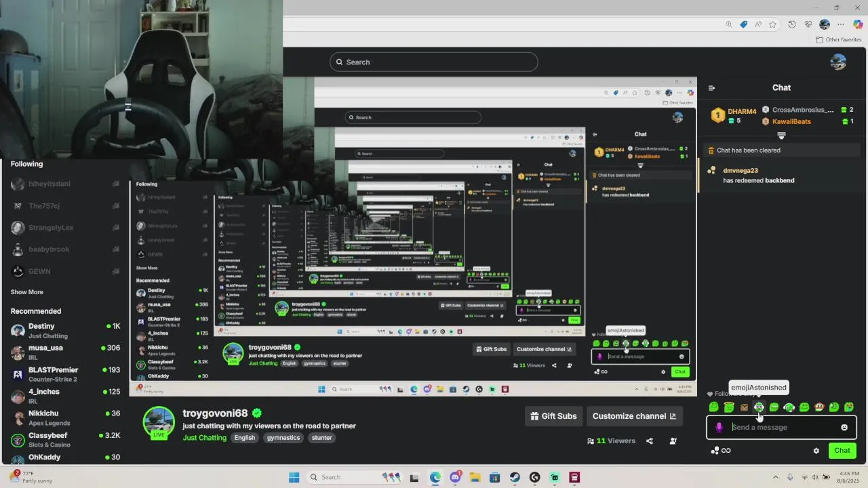
Task: Open Nikkichu recommended channel
Action: click(x=66, y=418)
